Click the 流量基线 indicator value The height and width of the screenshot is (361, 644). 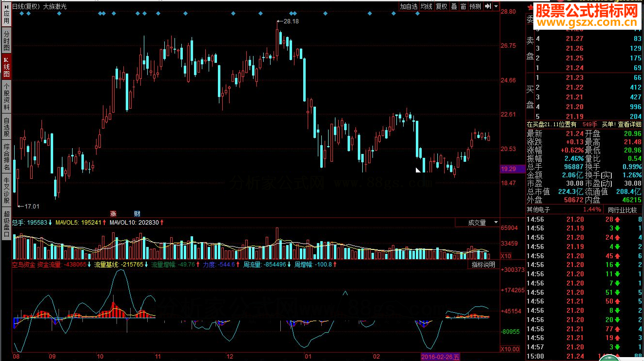[x=118, y=265]
